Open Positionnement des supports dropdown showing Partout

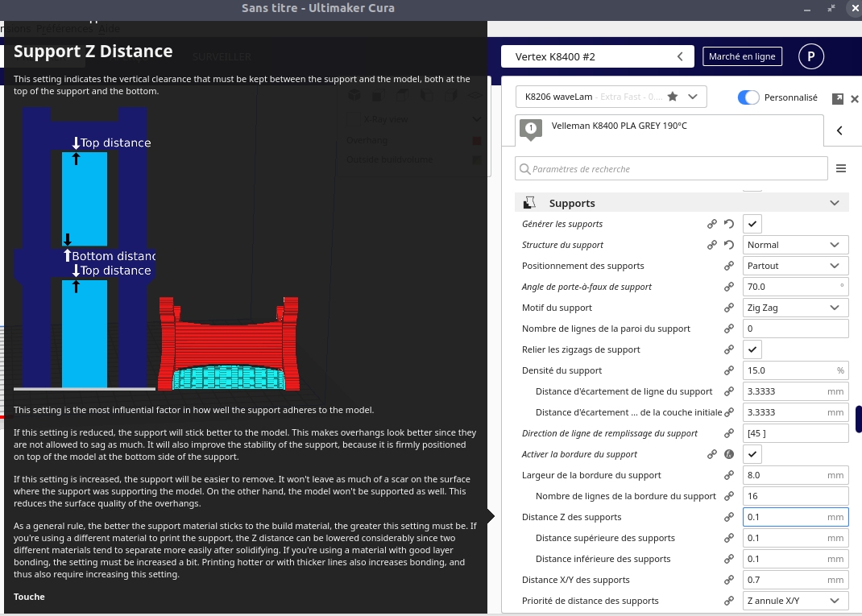(795, 266)
